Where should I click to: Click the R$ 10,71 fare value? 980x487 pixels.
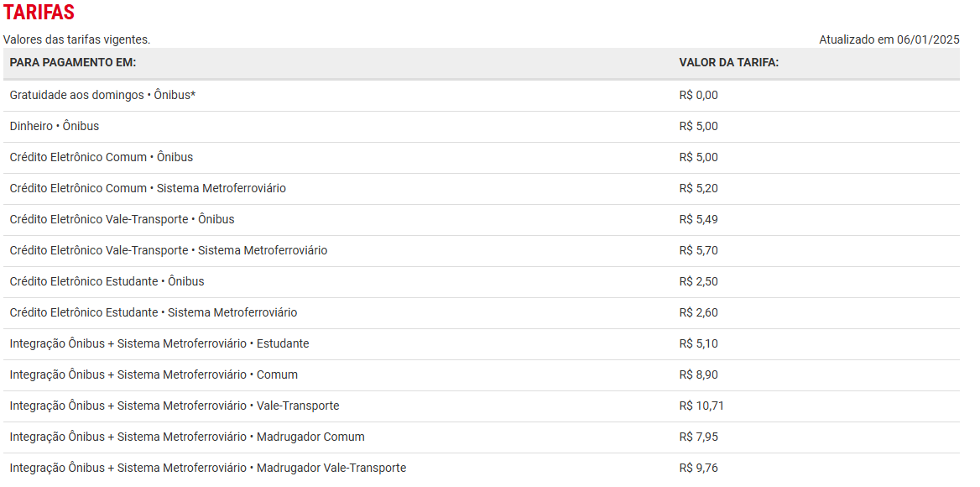point(701,406)
